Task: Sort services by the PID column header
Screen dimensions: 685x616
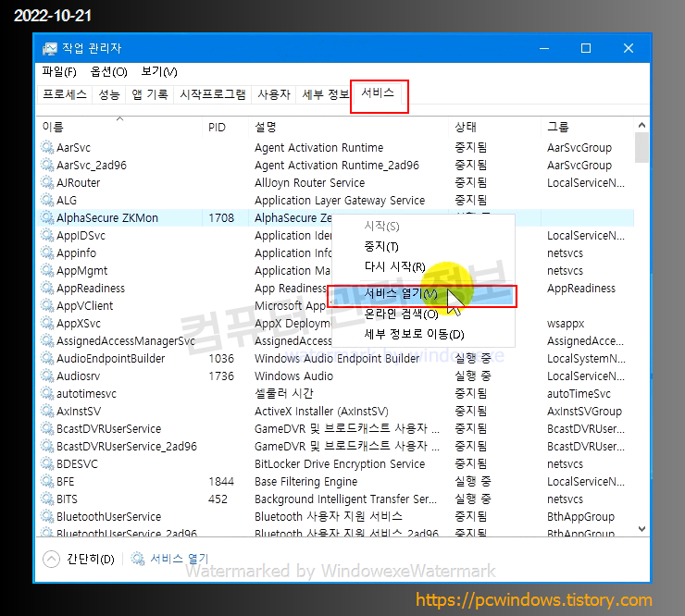Action: [x=226, y=127]
